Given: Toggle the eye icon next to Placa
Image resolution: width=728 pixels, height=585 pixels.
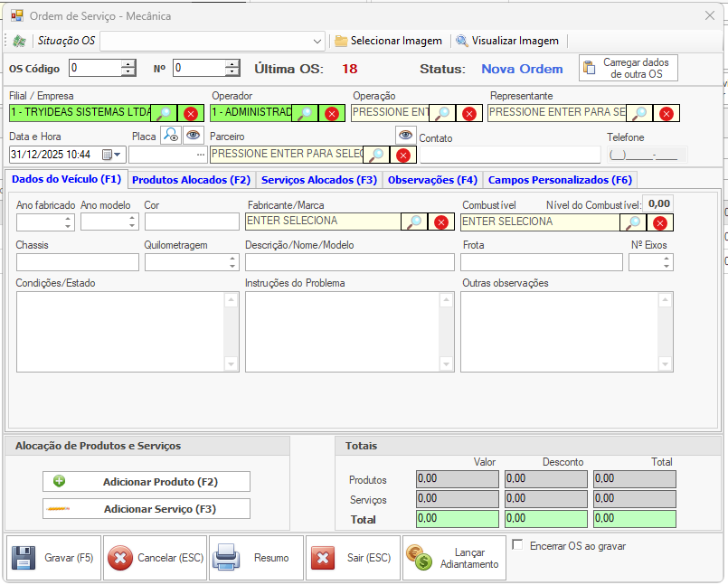Looking at the screenshot, I should [193, 136].
